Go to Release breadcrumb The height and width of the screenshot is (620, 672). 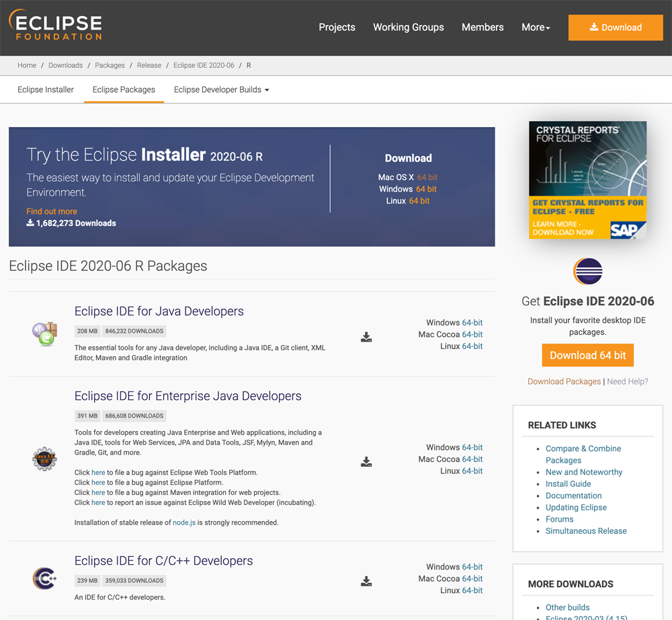pos(149,65)
